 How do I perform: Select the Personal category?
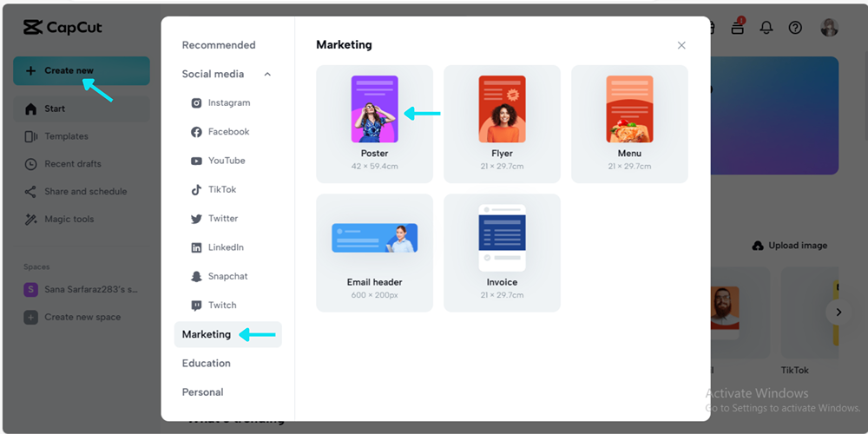[x=202, y=392]
